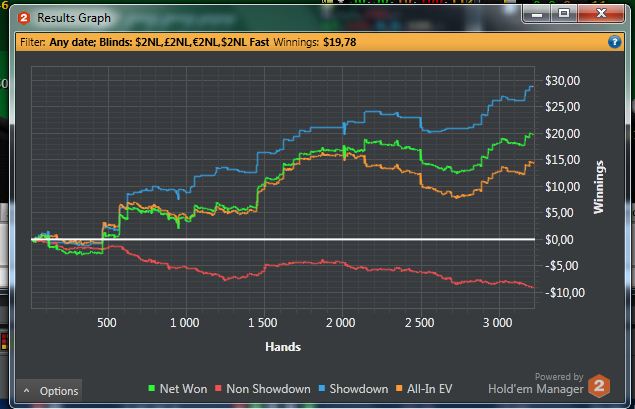Click the blue help question mark icon
Viewport: 635px width, 409px height.
pyautogui.click(x=614, y=42)
